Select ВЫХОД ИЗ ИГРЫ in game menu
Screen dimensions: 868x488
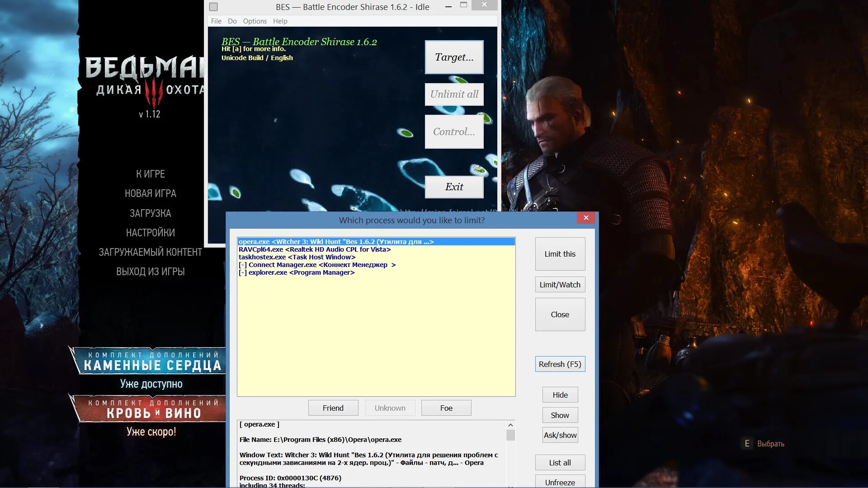click(x=151, y=272)
